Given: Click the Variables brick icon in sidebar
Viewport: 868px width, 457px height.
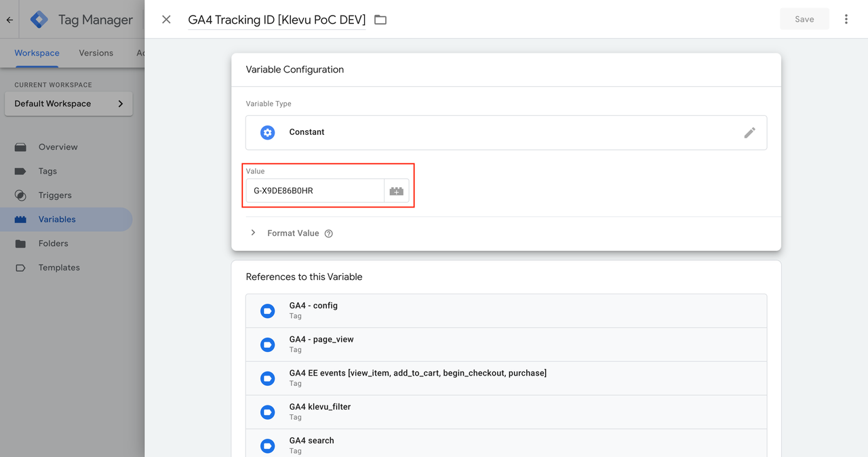Looking at the screenshot, I should [x=20, y=220].
